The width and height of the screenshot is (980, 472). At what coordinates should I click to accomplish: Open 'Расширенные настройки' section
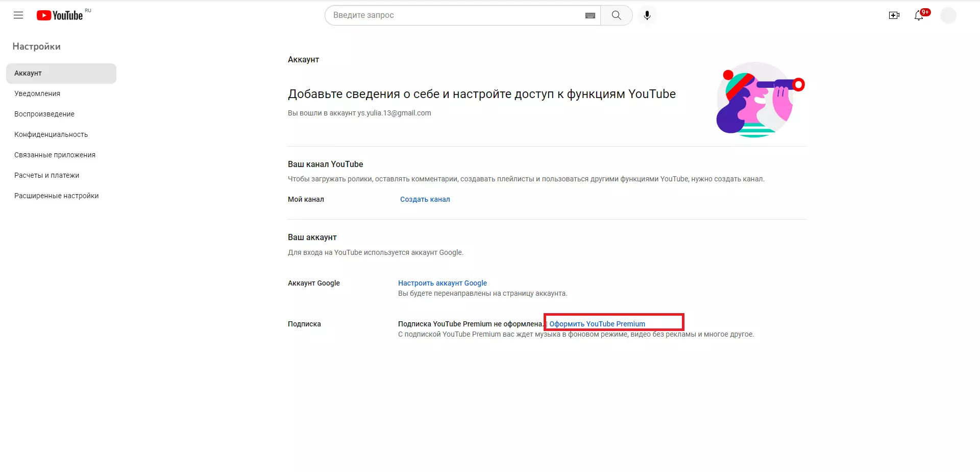click(x=61, y=196)
